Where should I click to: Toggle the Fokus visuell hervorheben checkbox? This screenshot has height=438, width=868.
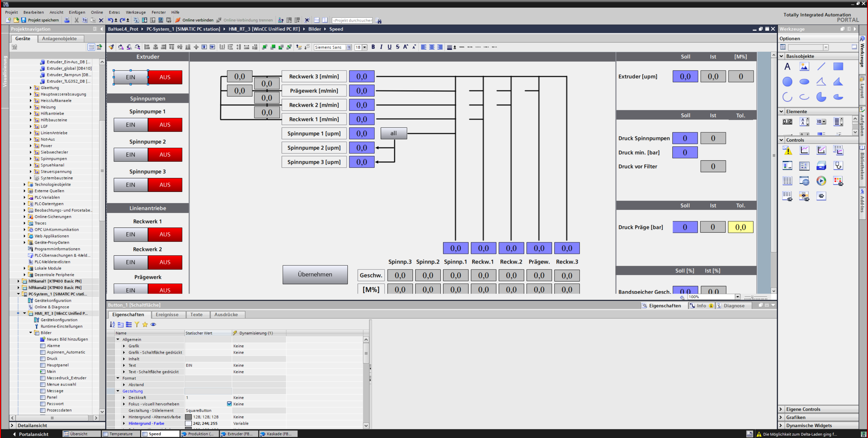click(229, 404)
